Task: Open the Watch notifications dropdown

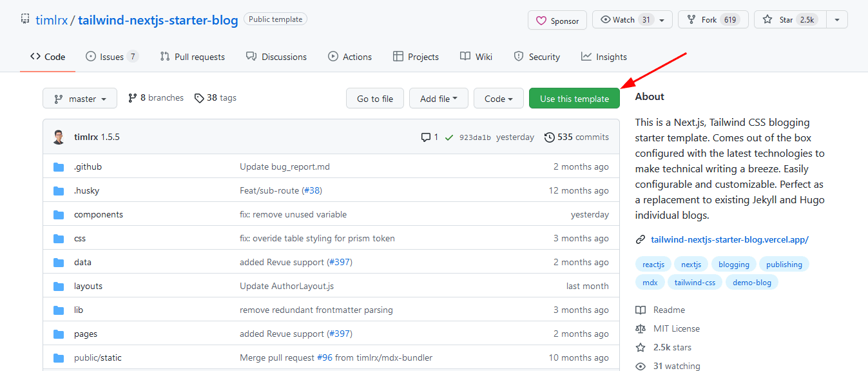Action: click(632, 20)
